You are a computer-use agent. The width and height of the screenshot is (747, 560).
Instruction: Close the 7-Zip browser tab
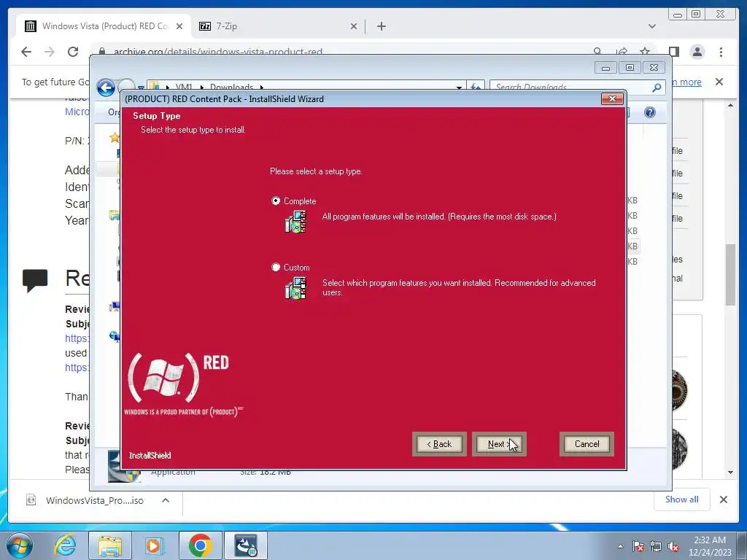click(354, 26)
